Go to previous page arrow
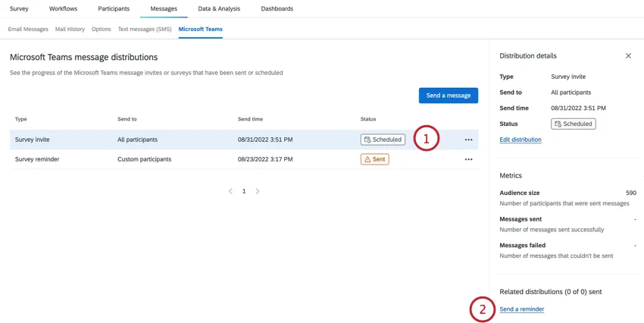The width and height of the screenshot is (644, 323). (230, 192)
